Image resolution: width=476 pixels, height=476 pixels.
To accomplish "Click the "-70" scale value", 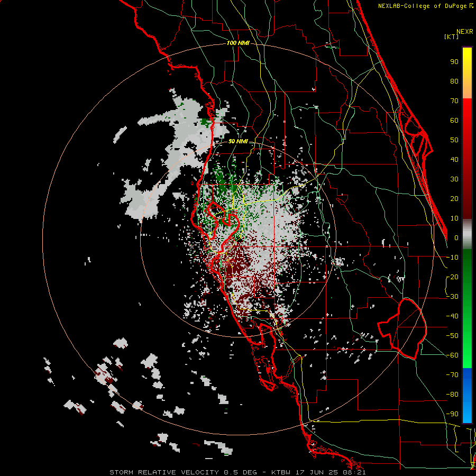I will pos(452,375).
